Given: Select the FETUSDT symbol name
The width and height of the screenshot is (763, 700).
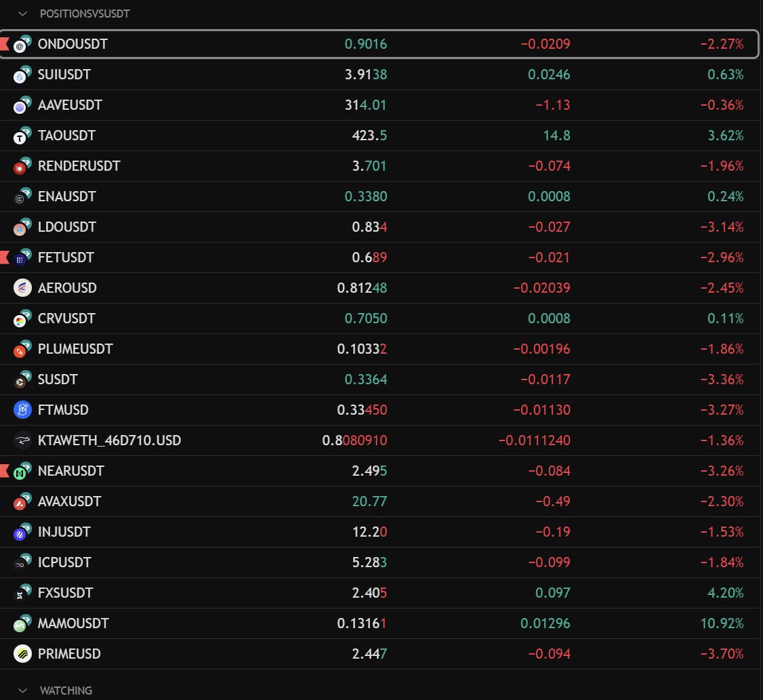Looking at the screenshot, I should (66, 258).
